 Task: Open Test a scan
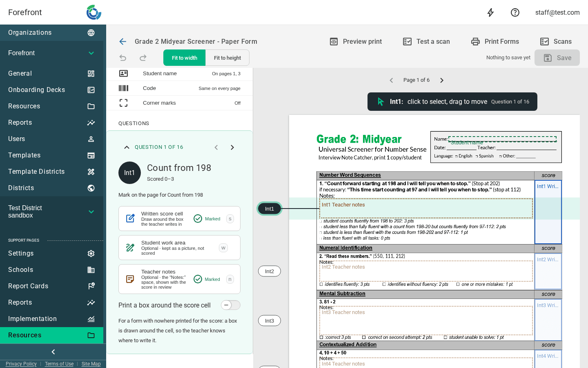426,41
